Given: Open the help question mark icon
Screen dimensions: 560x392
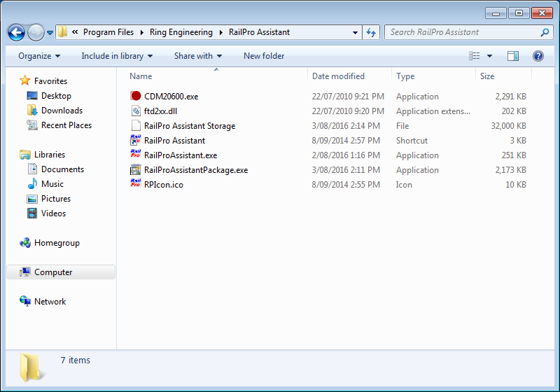Looking at the screenshot, I should pyautogui.click(x=538, y=56).
